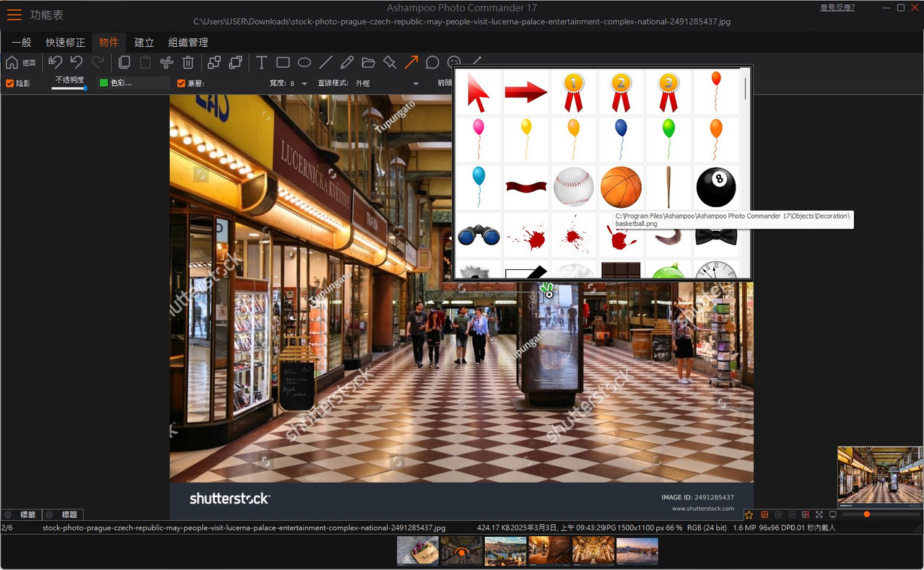
Task: Open the 建立 tab
Action: 144,43
